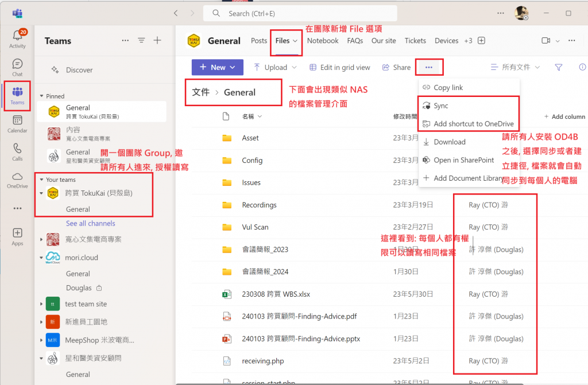Click See all channels link
Image resolution: width=588 pixels, height=385 pixels.
(x=91, y=223)
